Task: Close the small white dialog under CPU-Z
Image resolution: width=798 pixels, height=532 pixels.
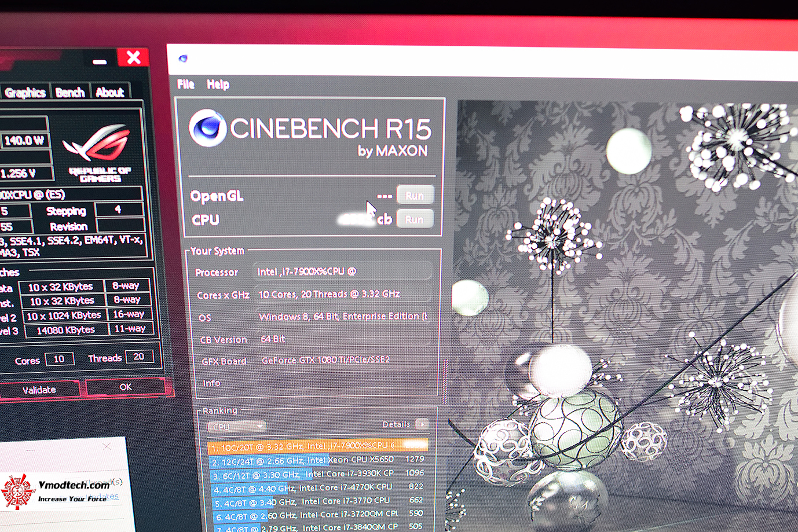Action: [x=107, y=446]
